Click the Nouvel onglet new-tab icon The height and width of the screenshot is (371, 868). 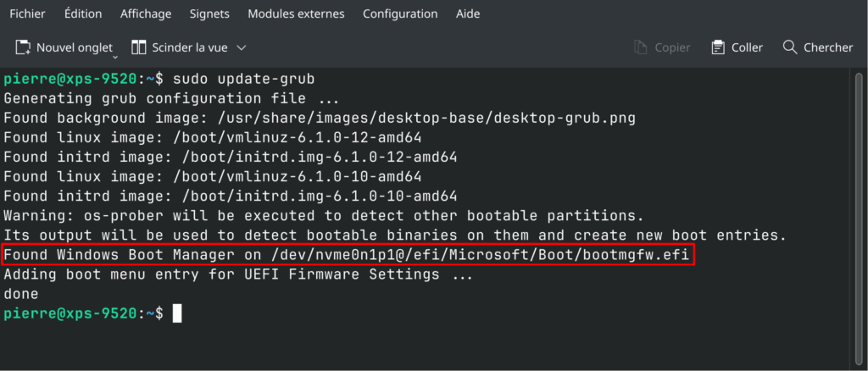coord(23,47)
